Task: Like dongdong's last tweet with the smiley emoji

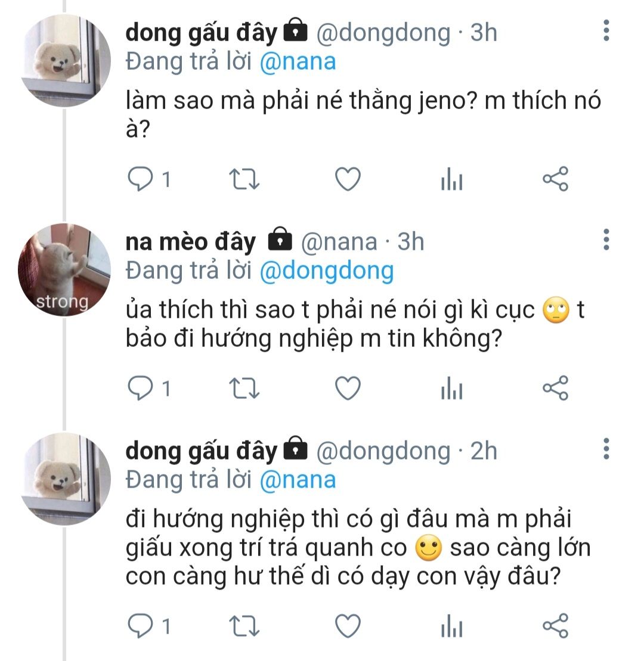Action: (347, 626)
